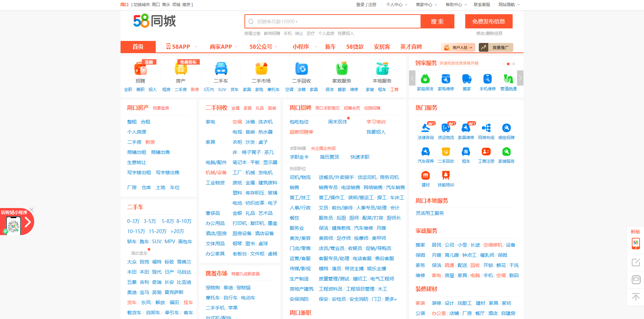The image size is (644, 319).
Task: Select the 手机维修 phone repair icon
Action: 488,79
